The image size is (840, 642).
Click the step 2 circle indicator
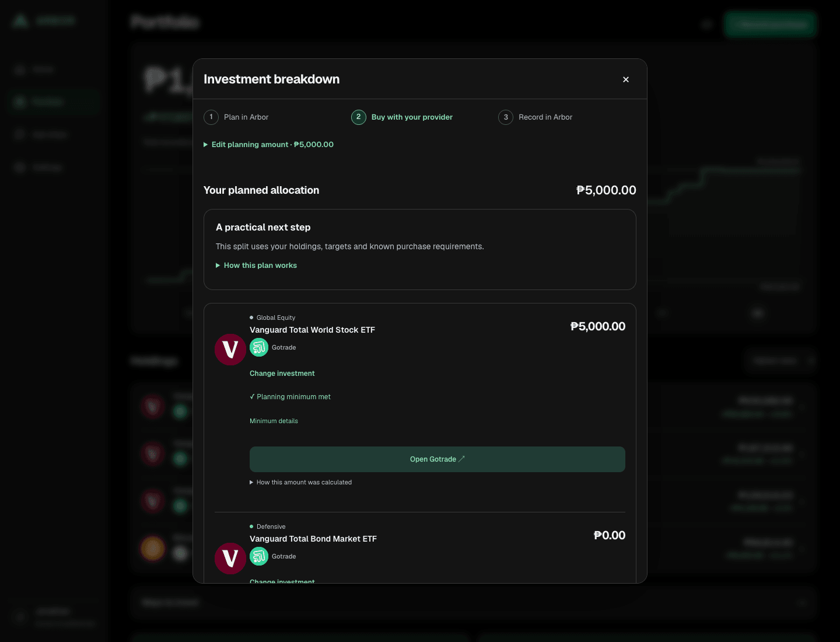[359, 117]
